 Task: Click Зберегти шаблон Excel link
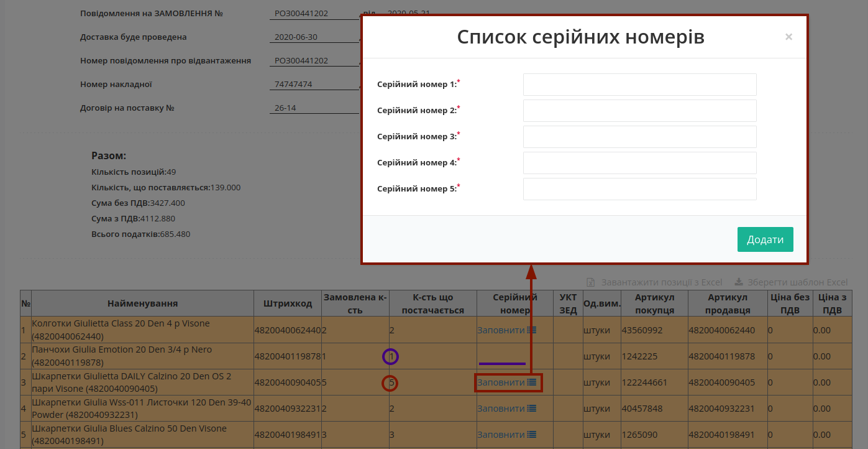[798, 282]
